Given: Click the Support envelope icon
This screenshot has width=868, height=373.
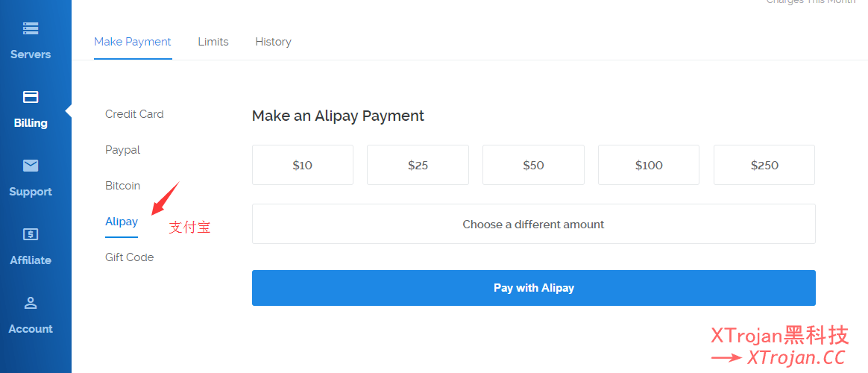Looking at the screenshot, I should (x=31, y=166).
